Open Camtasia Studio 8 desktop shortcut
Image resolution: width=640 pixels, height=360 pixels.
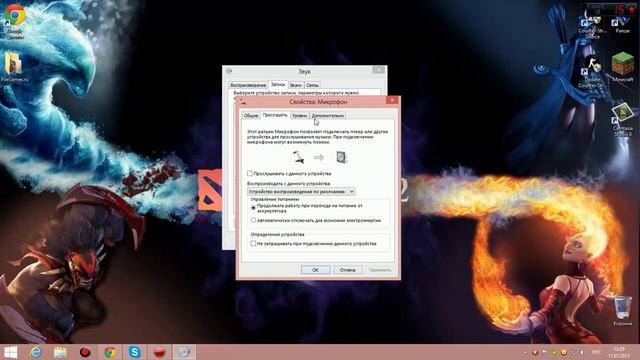point(622,120)
